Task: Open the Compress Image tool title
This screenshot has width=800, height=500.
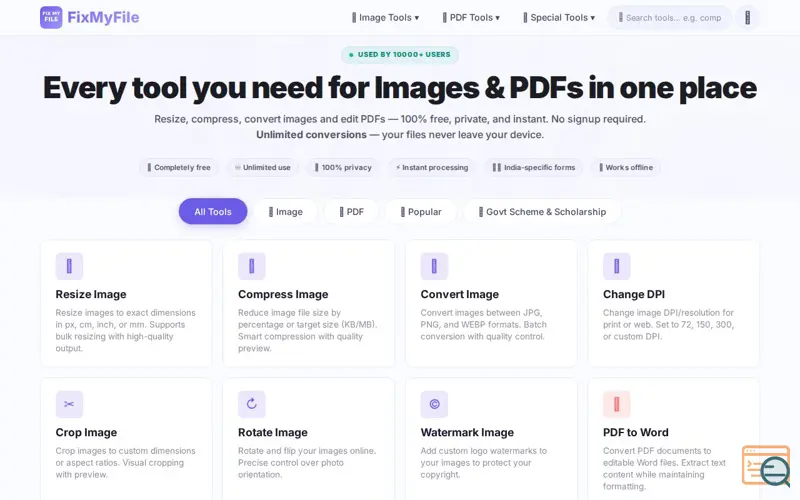Action: pyautogui.click(x=283, y=294)
